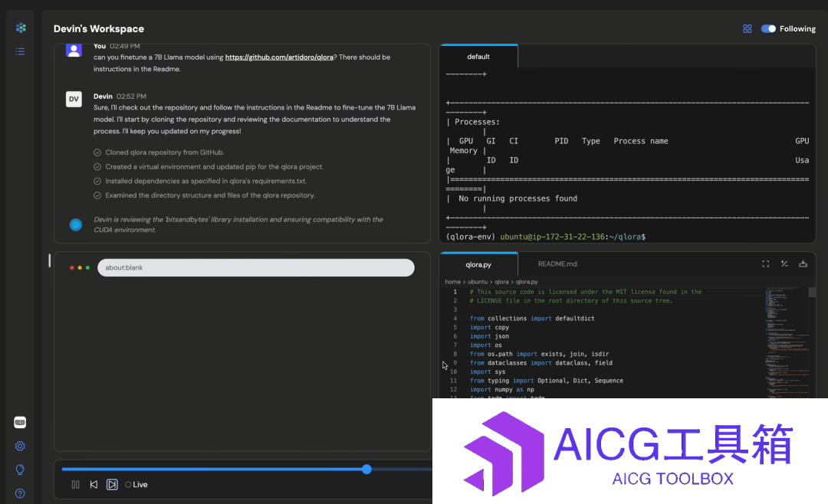
Task: Click code line 'import numpy as np'
Action: tap(501, 389)
